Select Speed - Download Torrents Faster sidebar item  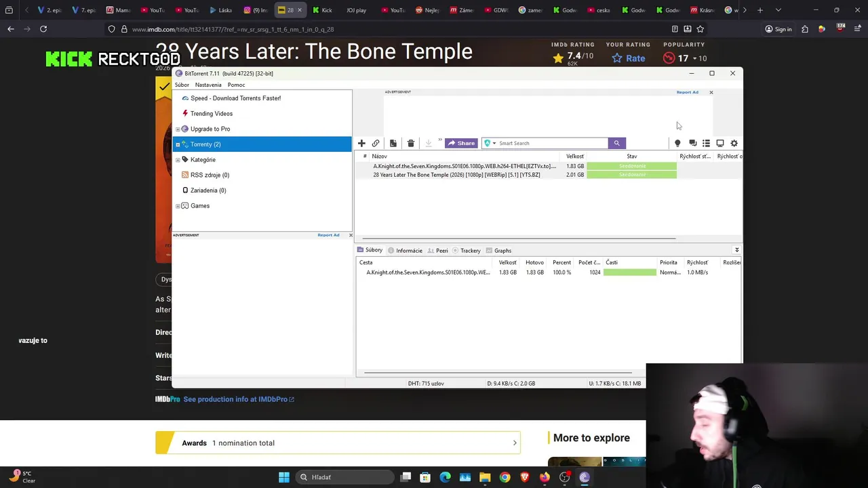(x=235, y=98)
